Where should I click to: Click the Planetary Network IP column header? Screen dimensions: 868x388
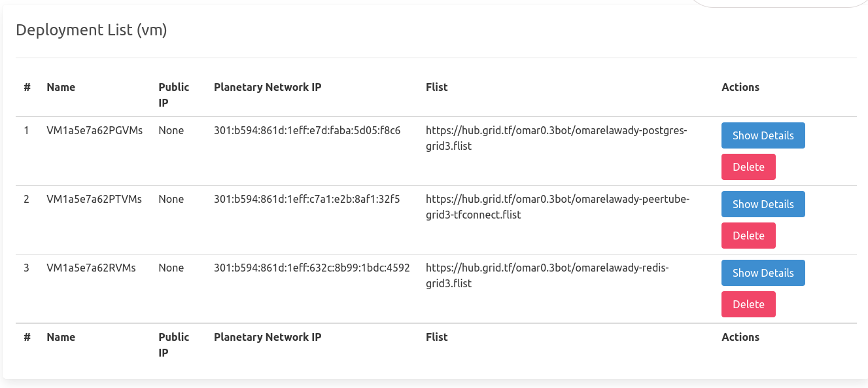pyautogui.click(x=267, y=87)
